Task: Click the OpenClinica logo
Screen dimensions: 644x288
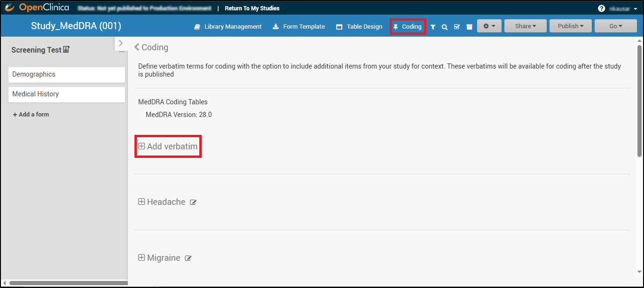Action: pos(37,8)
